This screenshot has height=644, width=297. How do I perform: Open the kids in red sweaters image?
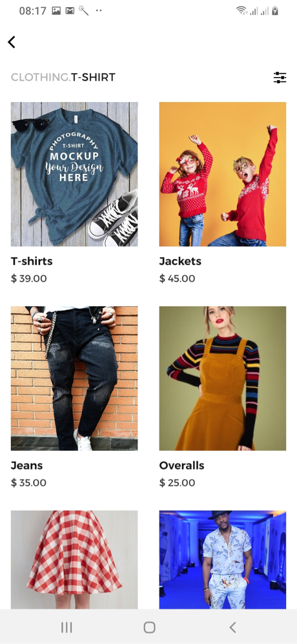(223, 174)
